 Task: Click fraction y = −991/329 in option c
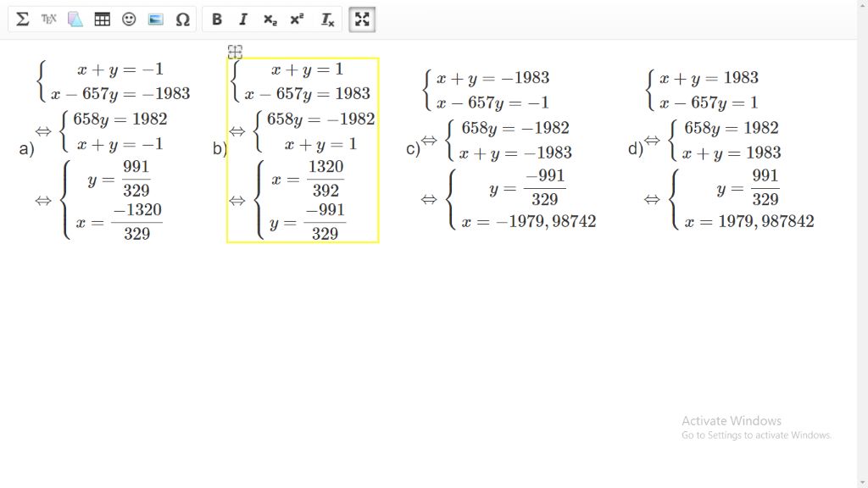tap(527, 187)
